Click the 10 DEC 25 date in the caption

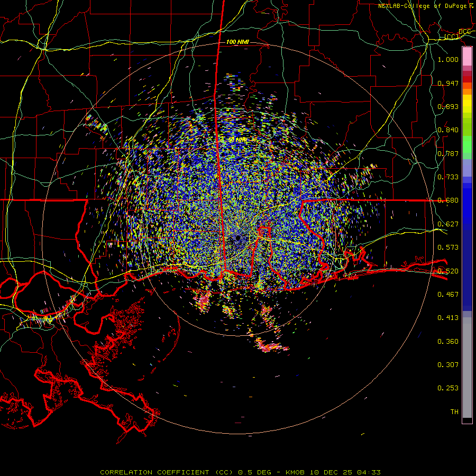coord(332,472)
